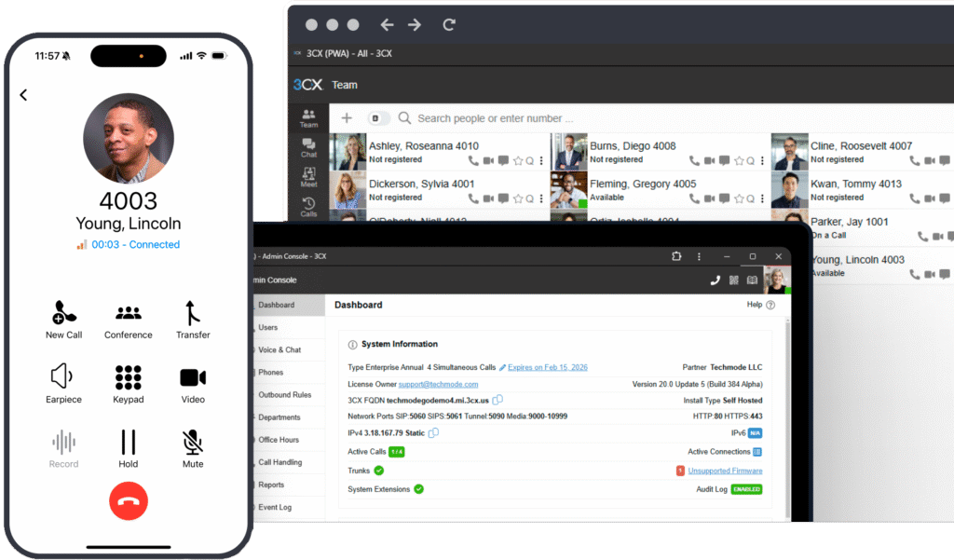
Task: Open the three-dot menu for Dickerson, Sylvia
Action: click(541, 198)
